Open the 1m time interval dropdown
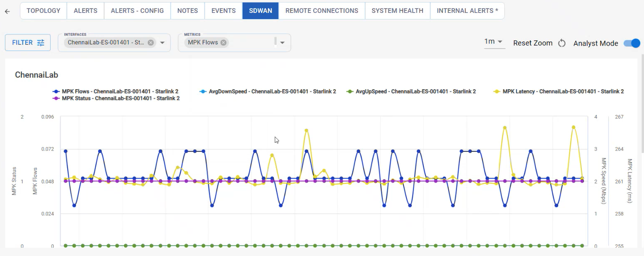This screenshot has height=256, width=644. [494, 42]
